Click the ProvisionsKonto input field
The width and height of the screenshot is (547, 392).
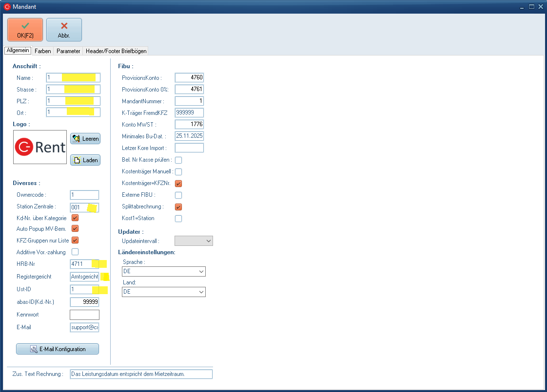[x=189, y=77]
